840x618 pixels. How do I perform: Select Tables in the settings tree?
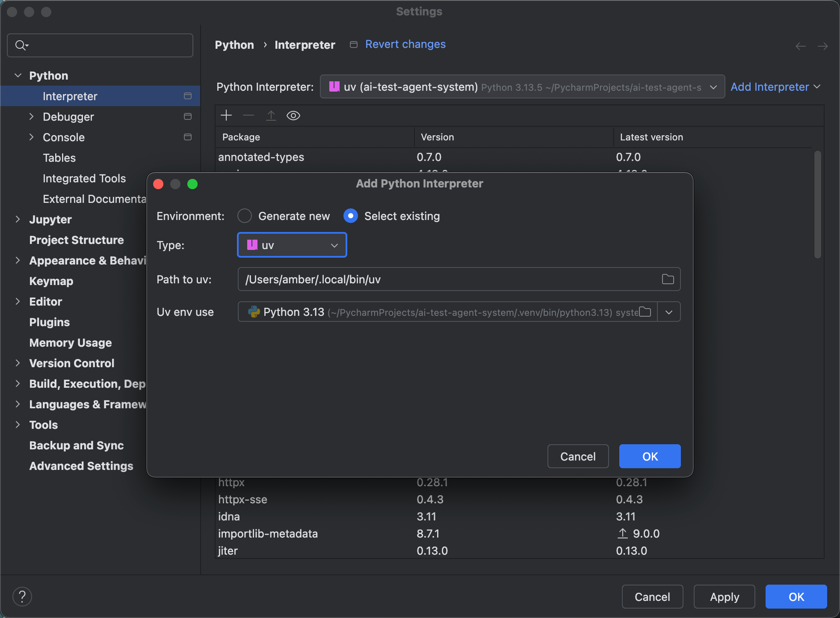coord(59,158)
